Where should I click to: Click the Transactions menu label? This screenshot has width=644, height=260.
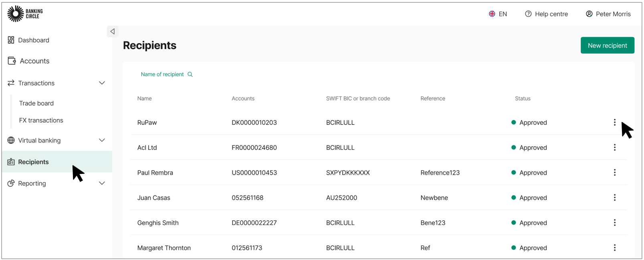(x=36, y=83)
